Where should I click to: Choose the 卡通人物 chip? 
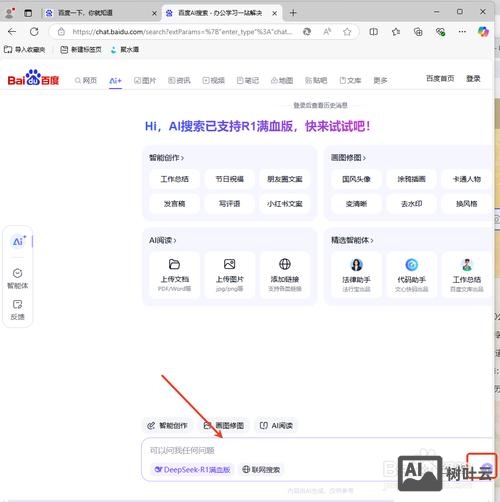(467, 179)
